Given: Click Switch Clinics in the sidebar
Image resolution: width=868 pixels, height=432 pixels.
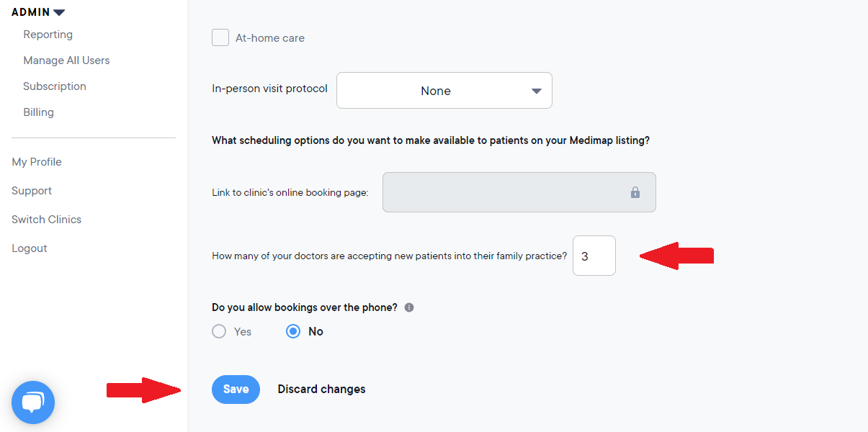Looking at the screenshot, I should [46, 220].
